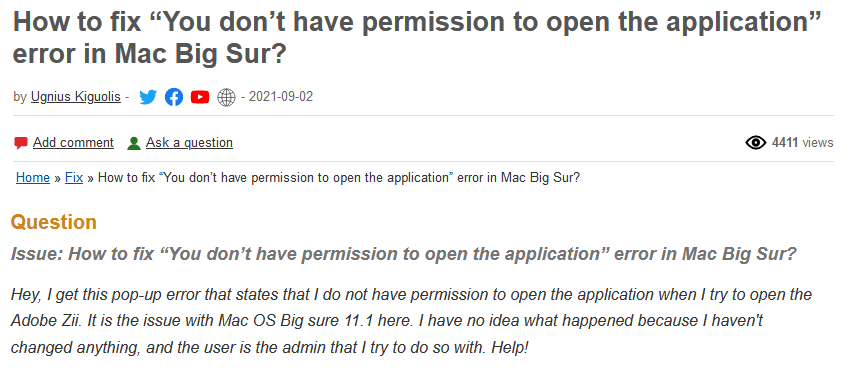This screenshot has height=369, width=845.
Task: Click the eye icon next to views
Action: coord(756,143)
